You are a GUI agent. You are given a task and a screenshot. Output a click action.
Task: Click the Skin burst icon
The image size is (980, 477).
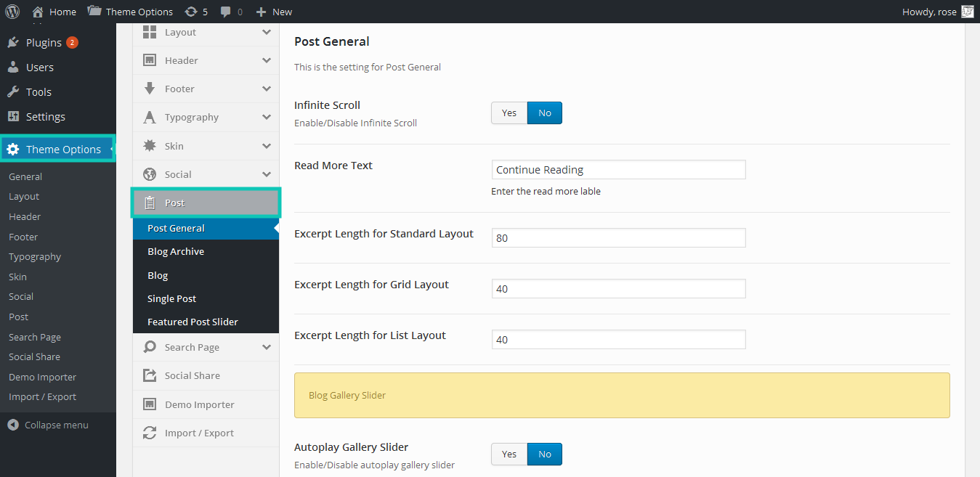click(150, 146)
